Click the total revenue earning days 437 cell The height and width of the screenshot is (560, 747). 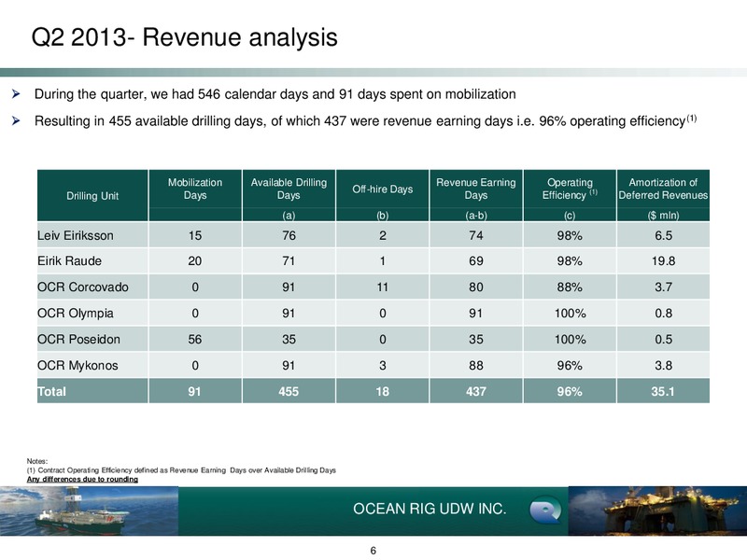pos(476,391)
